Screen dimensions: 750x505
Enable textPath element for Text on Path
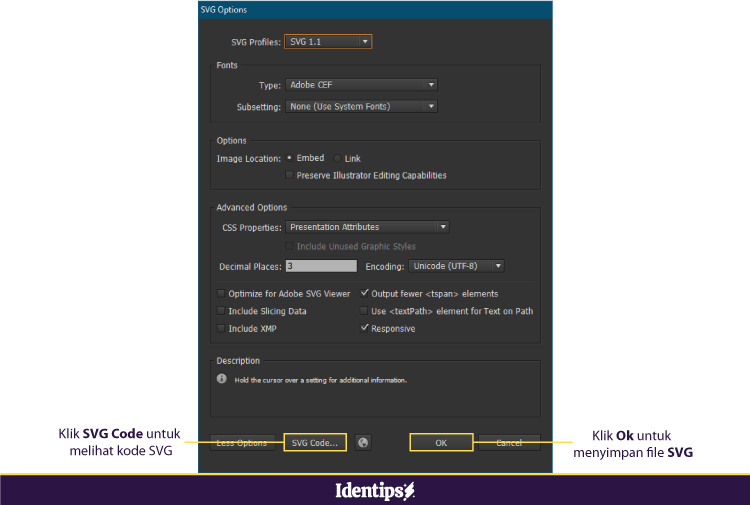pos(364,311)
